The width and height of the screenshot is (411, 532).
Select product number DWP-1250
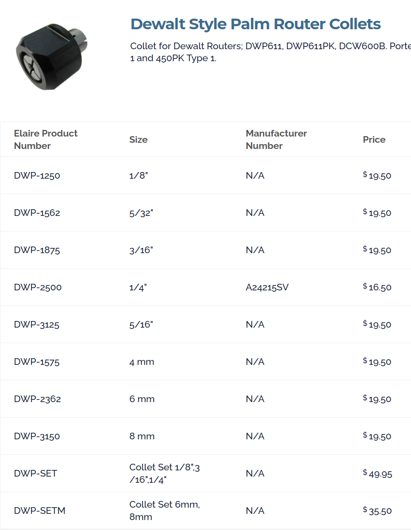click(x=37, y=176)
